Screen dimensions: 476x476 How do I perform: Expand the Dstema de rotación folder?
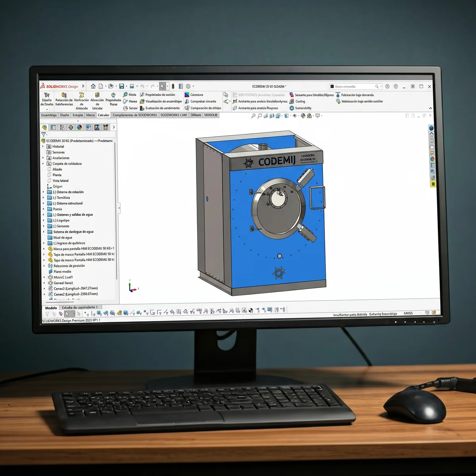[44, 192]
